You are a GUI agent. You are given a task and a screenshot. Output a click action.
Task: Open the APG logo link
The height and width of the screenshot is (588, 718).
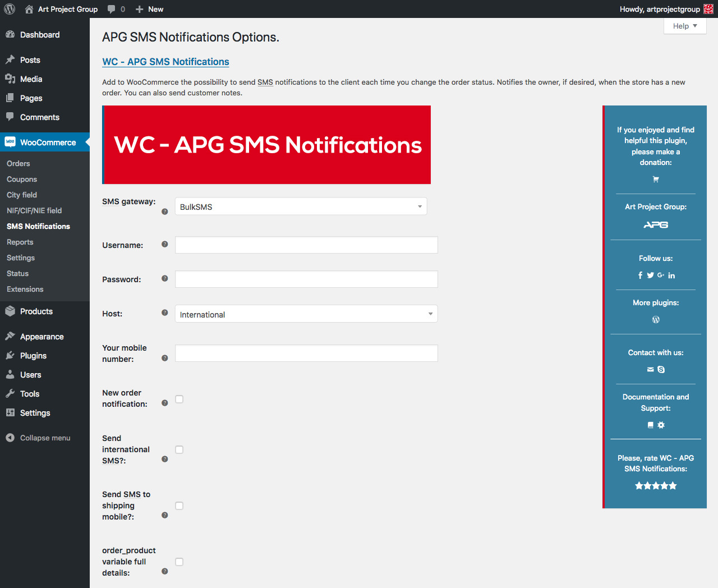coord(656,225)
